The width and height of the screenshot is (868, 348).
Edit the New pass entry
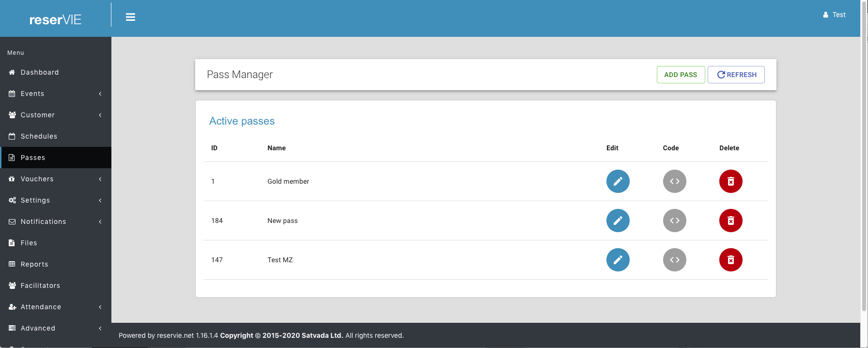pyautogui.click(x=618, y=221)
